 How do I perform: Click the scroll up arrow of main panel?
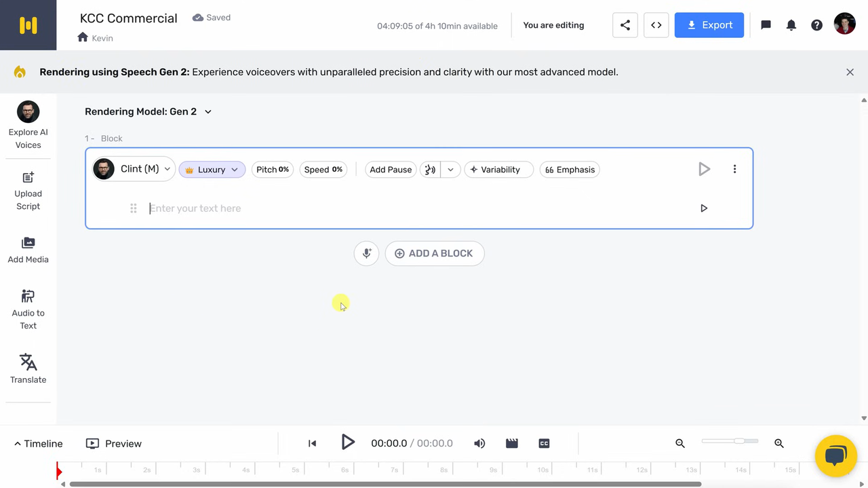tap(864, 100)
